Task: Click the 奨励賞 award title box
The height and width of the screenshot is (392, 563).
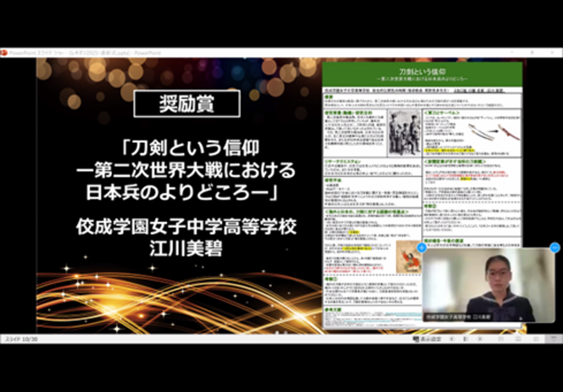Action: [x=187, y=104]
